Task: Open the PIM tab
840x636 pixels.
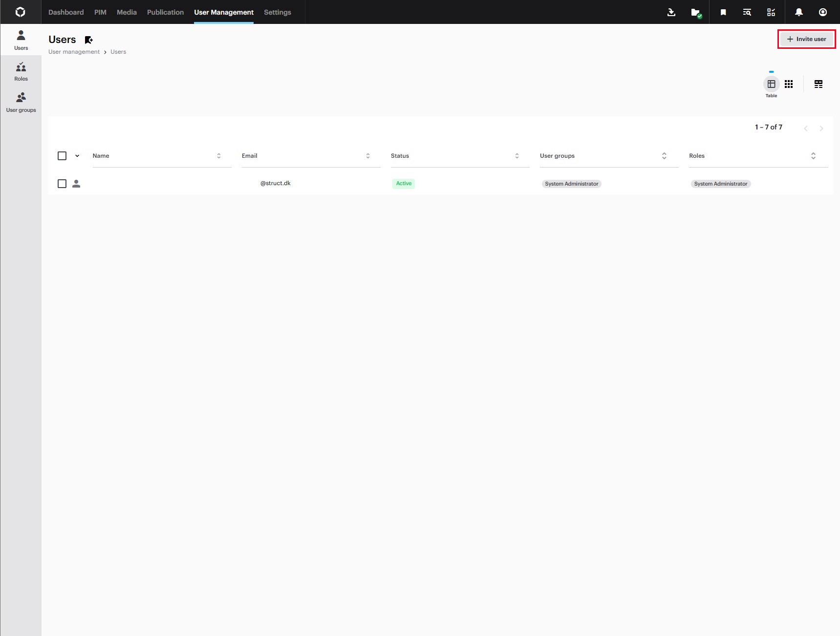Action: (100, 12)
